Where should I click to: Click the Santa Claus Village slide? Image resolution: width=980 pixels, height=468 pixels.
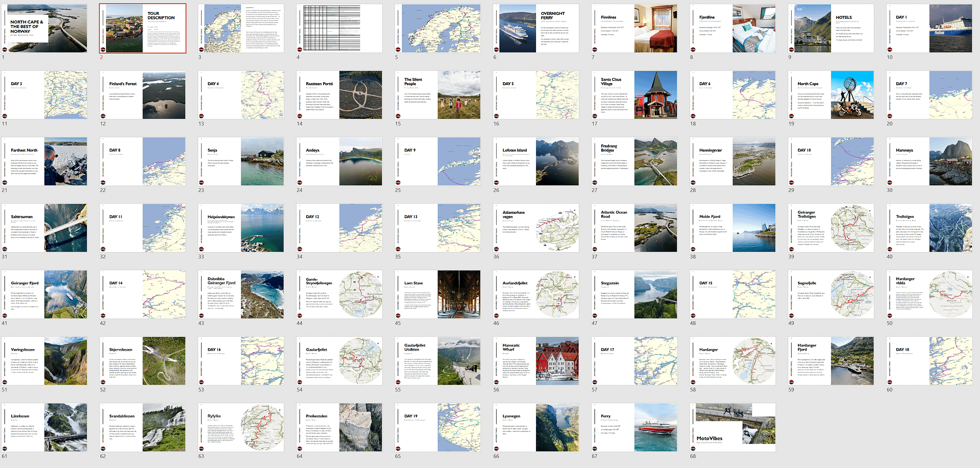634,95
